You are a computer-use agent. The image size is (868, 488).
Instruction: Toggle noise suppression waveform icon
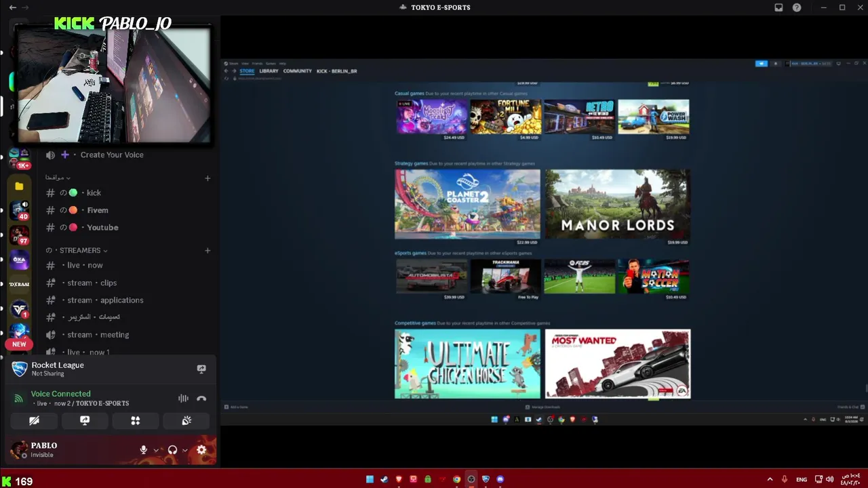(183, 399)
